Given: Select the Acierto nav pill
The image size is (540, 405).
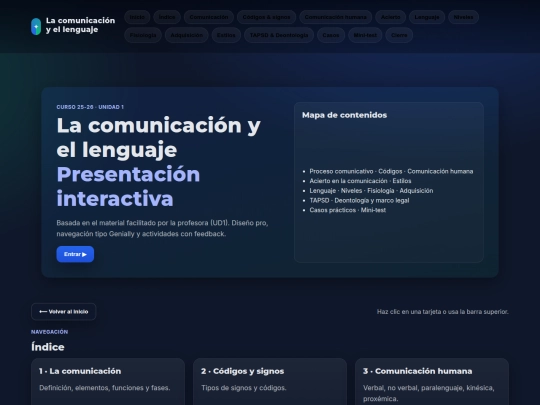Looking at the screenshot, I should (x=391, y=17).
